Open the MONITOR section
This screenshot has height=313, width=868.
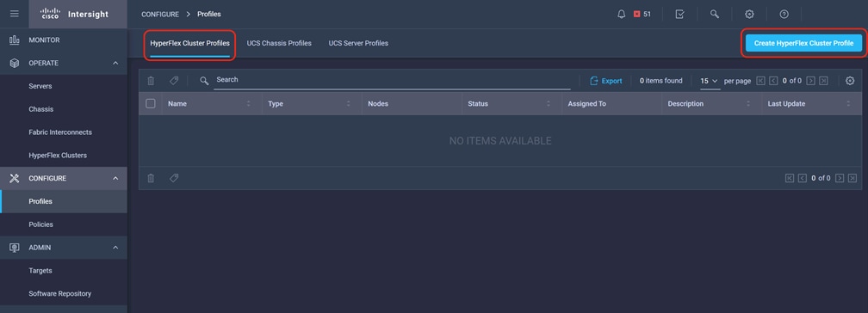64,40
